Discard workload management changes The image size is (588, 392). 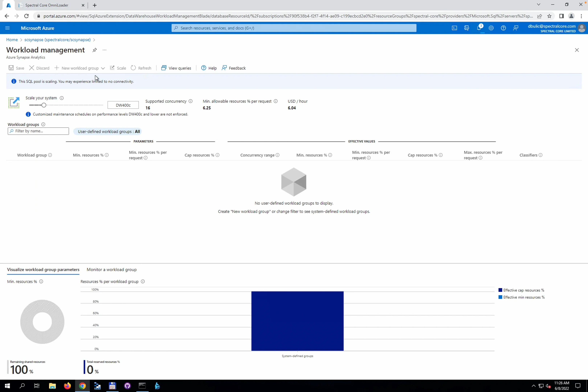tap(39, 68)
